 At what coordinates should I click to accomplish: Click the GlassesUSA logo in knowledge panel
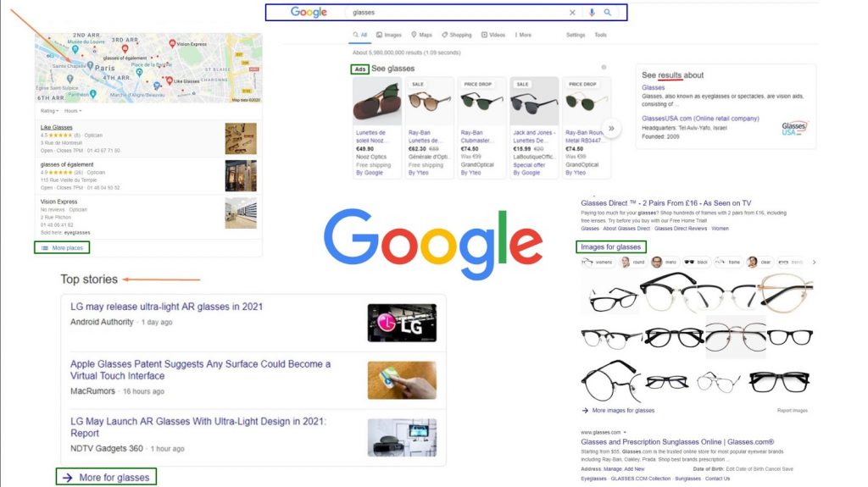click(793, 128)
